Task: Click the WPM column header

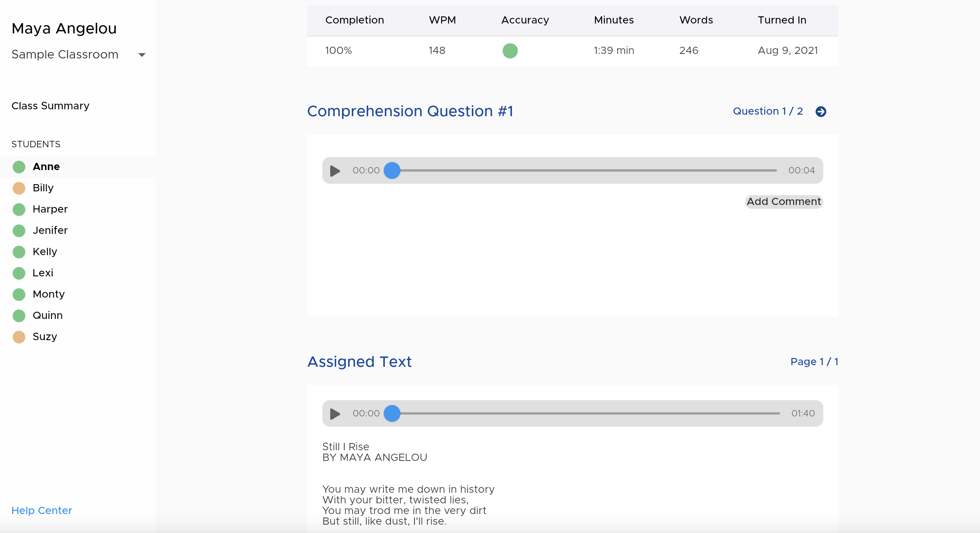Action: coord(442,20)
